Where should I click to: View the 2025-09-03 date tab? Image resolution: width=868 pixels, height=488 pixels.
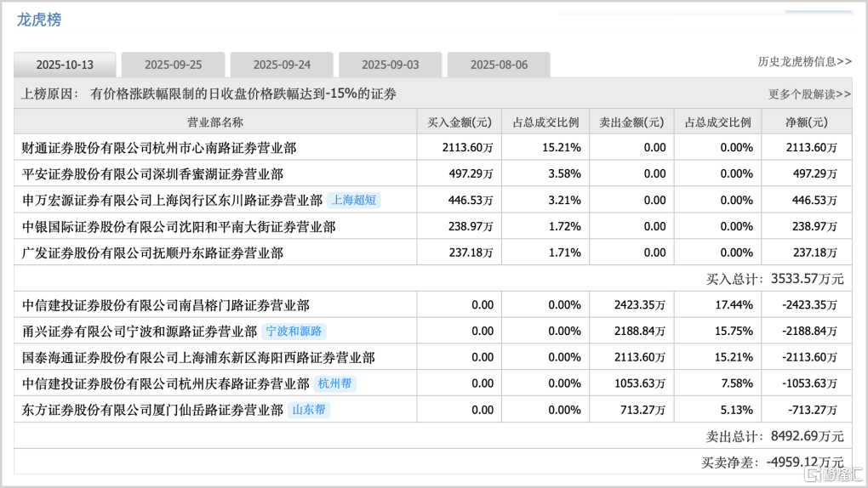[390, 65]
